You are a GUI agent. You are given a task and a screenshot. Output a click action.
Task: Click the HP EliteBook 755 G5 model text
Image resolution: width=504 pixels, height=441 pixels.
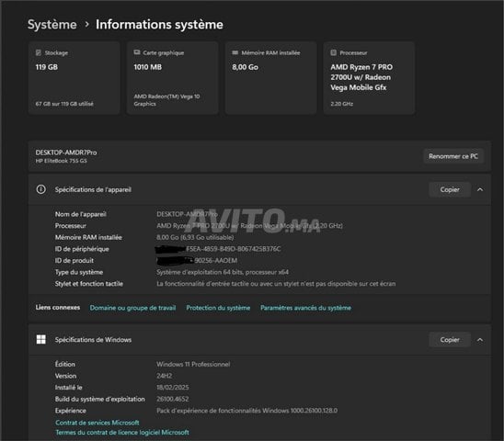point(61,161)
